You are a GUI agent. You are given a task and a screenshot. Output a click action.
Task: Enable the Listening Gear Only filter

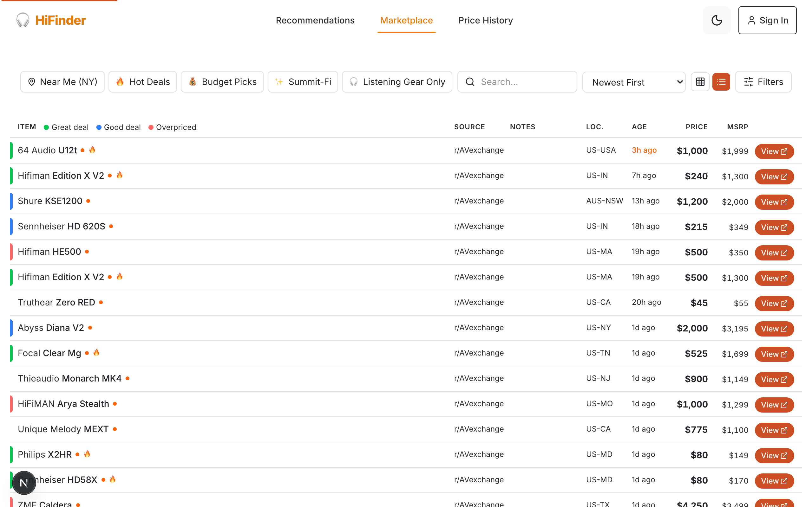[x=397, y=82]
